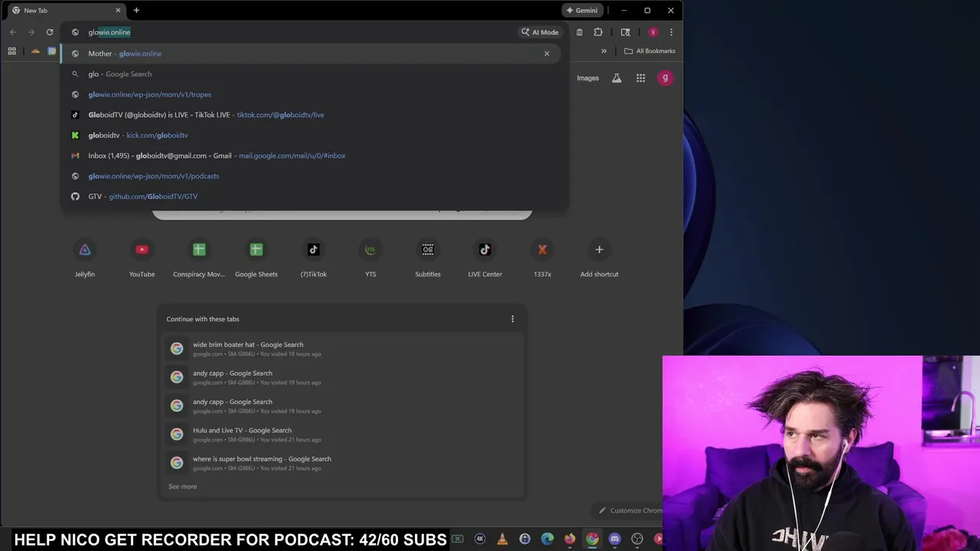Expand the See more tabs list
This screenshot has height=551, width=980.
[182, 487]
